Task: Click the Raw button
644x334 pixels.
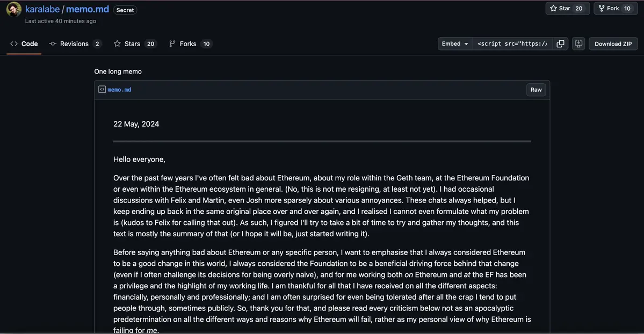Action: point(536,90)
